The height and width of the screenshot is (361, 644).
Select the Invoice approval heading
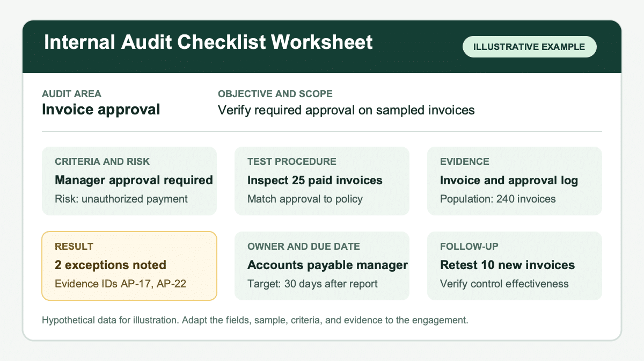click(101, 110)
